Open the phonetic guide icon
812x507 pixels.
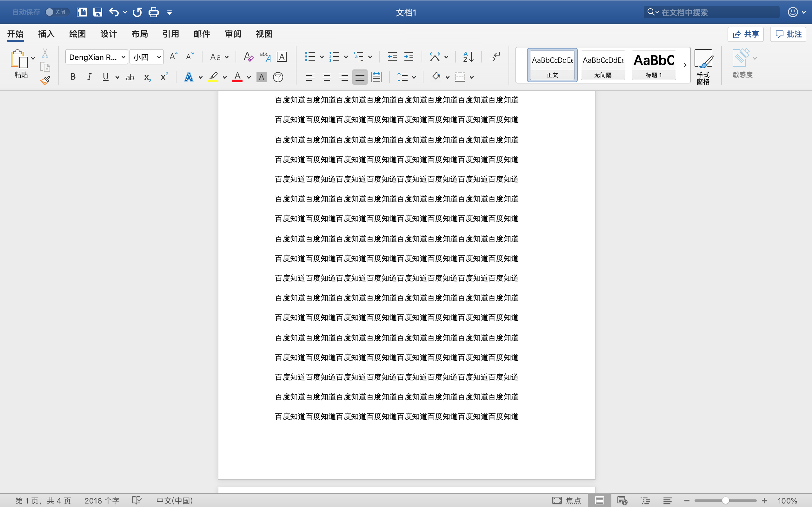tap(265, 57)
